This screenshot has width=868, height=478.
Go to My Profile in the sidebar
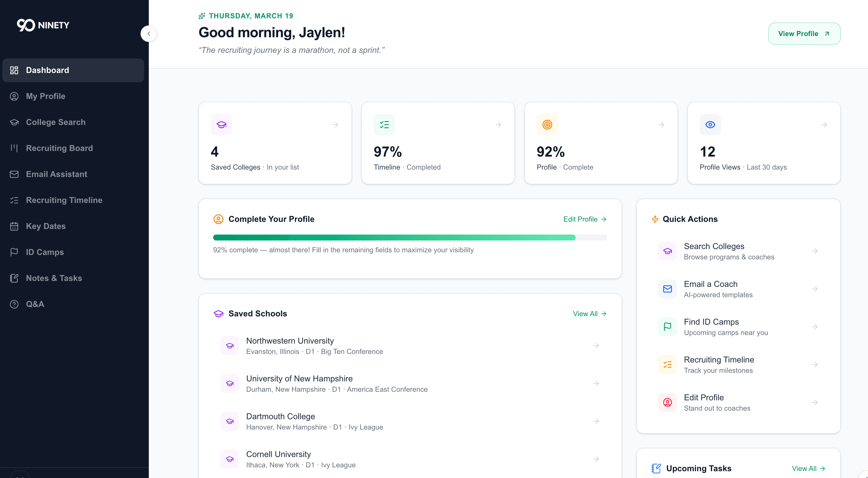73,96
